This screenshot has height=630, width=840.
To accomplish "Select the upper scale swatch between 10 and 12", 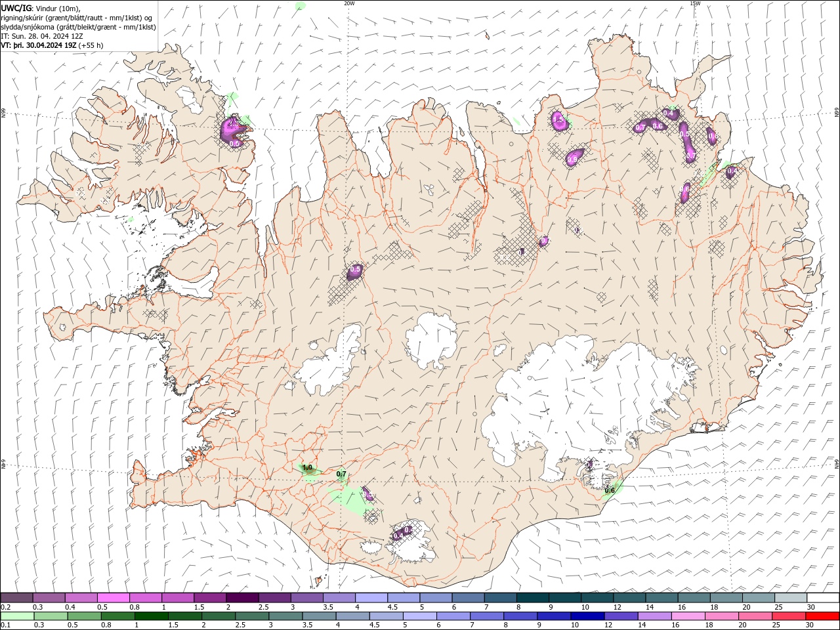I will coord(597,598).
